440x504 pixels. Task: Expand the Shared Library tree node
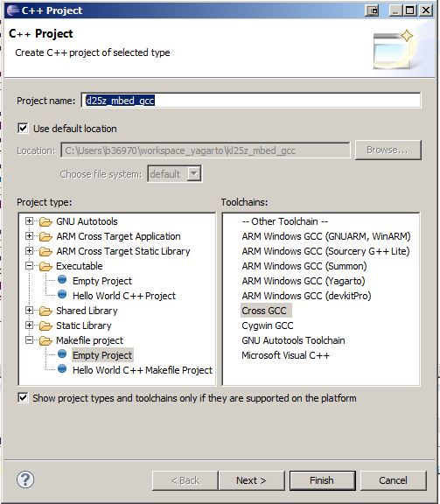tap(29, 310)
